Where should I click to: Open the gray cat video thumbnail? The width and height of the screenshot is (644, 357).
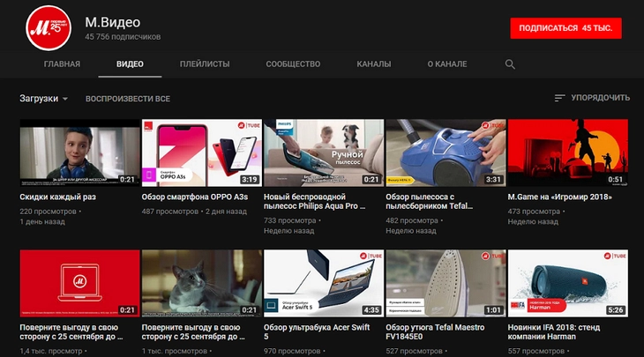click(x=202, y=283)
